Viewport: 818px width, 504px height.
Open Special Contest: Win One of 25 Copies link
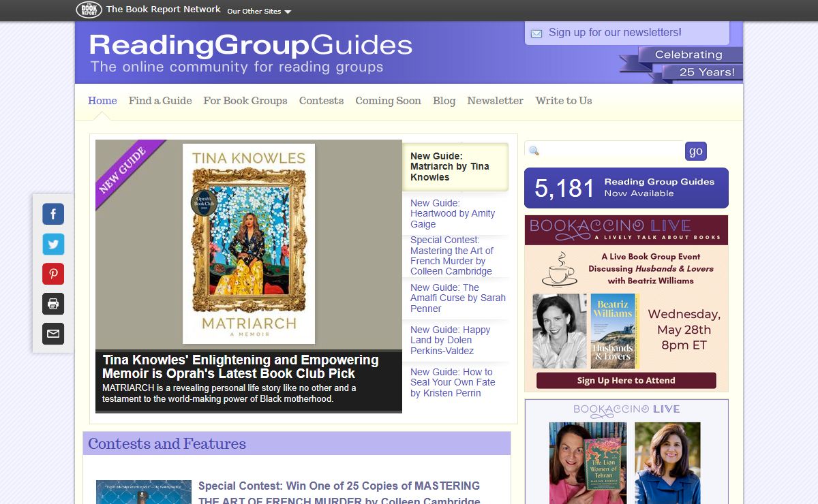pos(339,494)
